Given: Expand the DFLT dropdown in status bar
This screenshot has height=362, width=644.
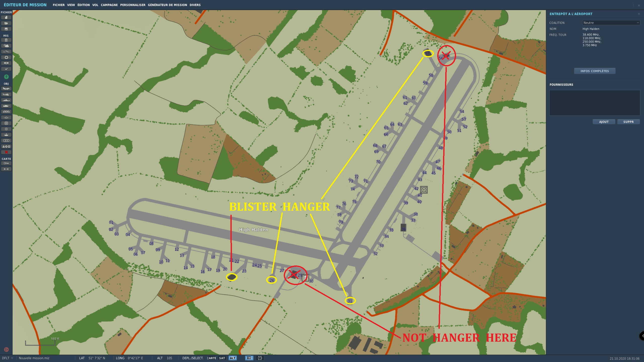Looking at the screenshot, I should tap(8, 358).
